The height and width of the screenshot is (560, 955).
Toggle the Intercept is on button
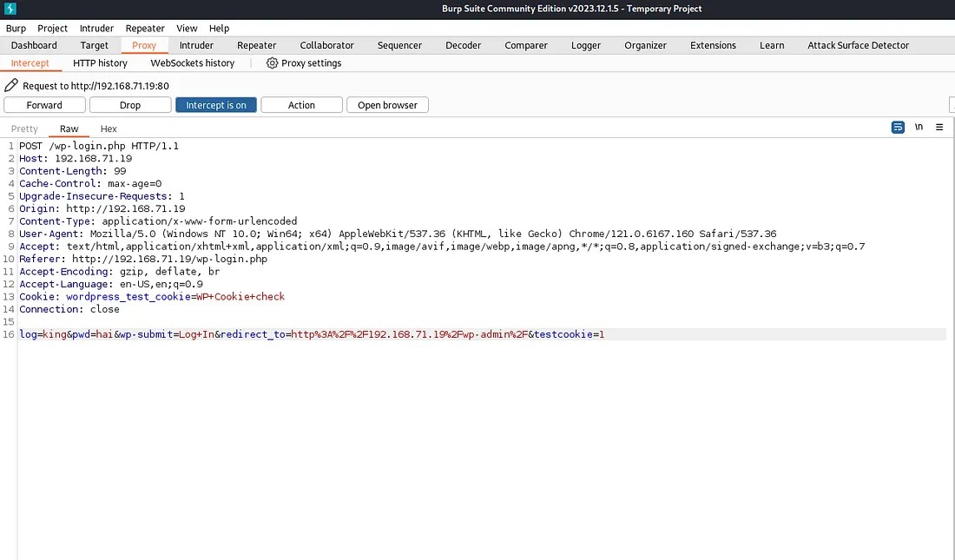pyautogui.click(x=215, y=105)
